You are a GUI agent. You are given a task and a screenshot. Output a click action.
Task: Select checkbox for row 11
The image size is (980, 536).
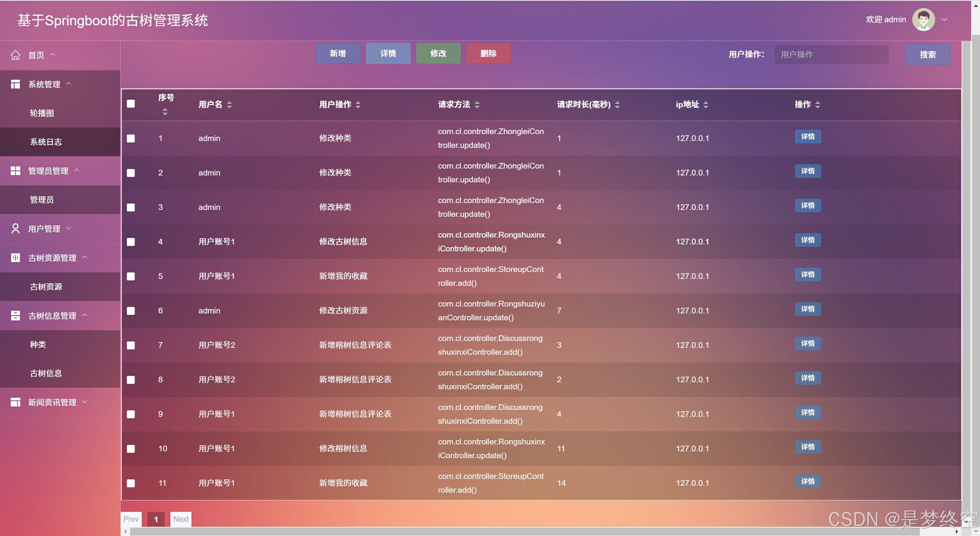(131, 483)
